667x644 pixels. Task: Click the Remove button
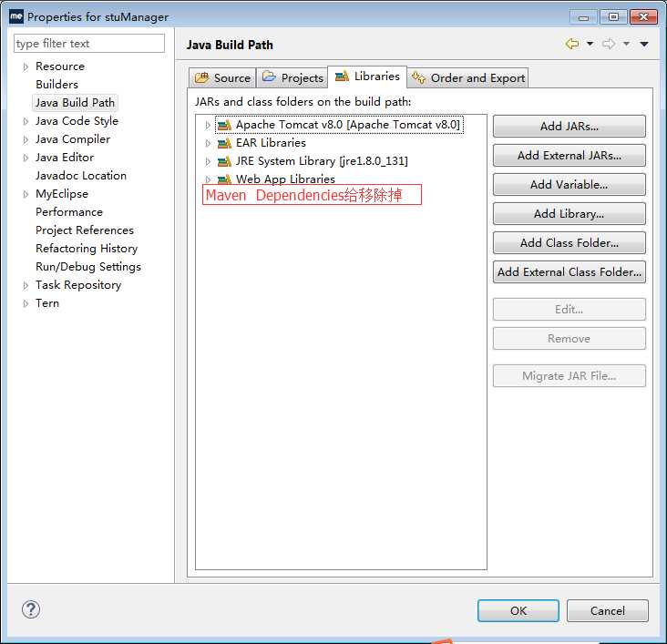570,339
